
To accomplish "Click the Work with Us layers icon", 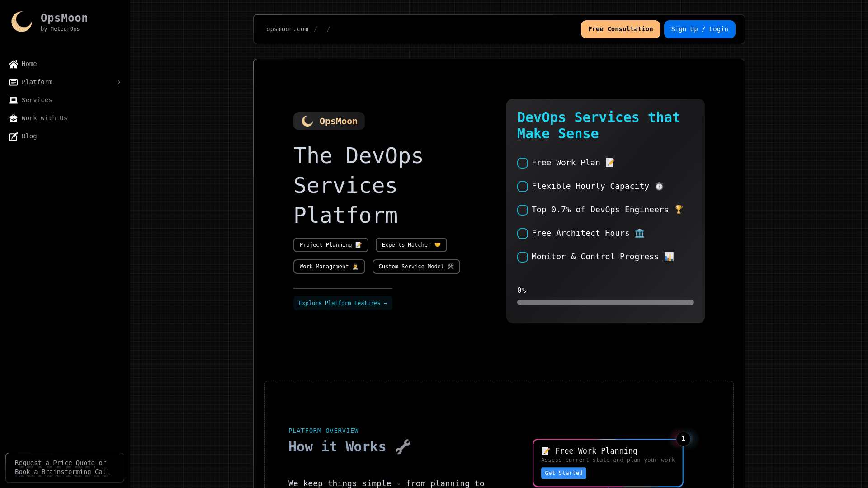I will [14, 118].
